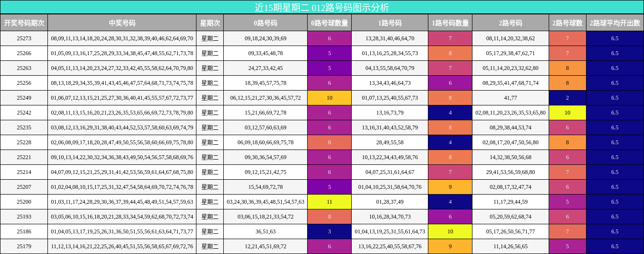Click the 星期次 column header
644x254 pixels.
210,23
